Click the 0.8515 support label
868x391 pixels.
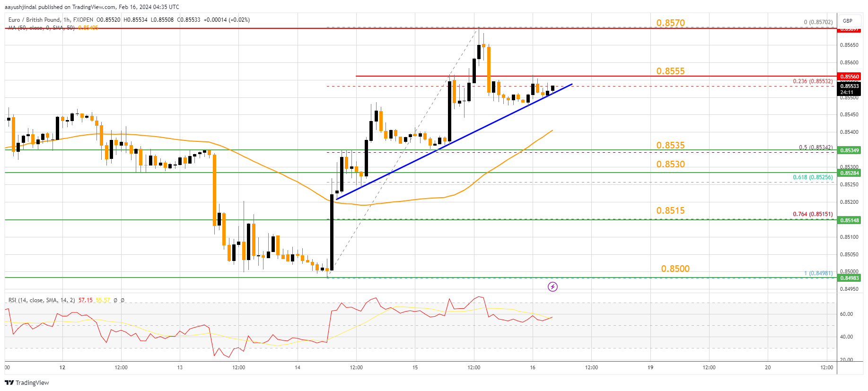click(670, 210)
